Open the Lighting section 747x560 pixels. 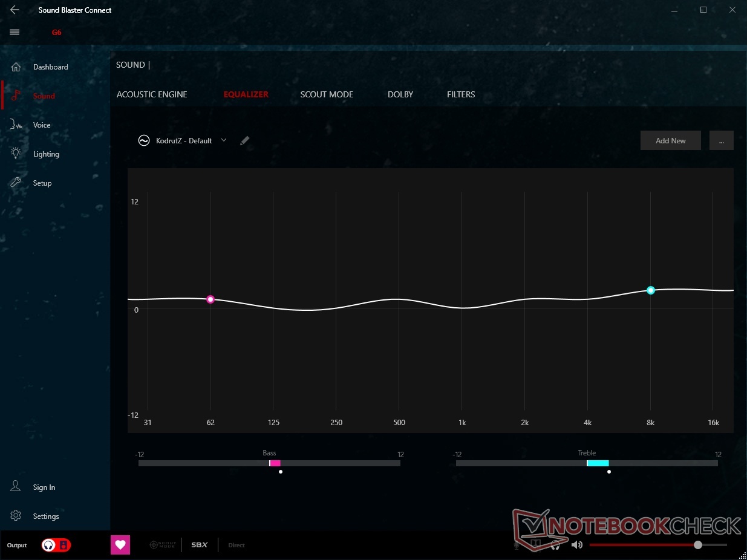point(46,154)
